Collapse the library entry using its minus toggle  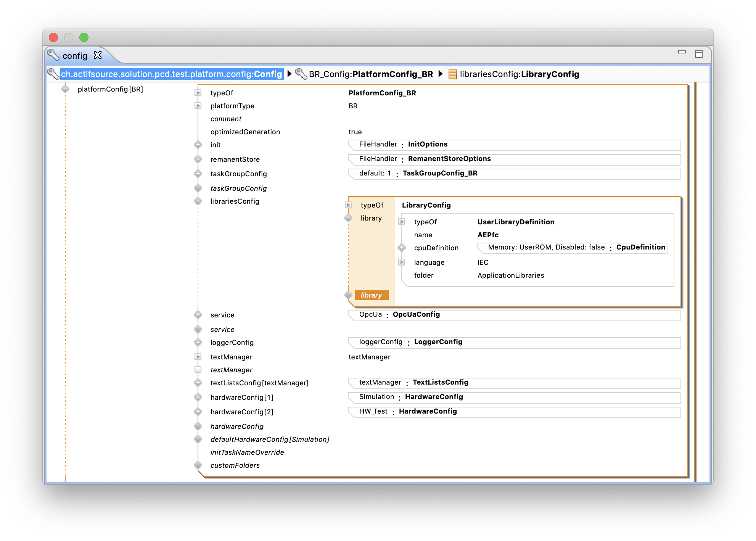pyautogui.click(x=348, y=218)
